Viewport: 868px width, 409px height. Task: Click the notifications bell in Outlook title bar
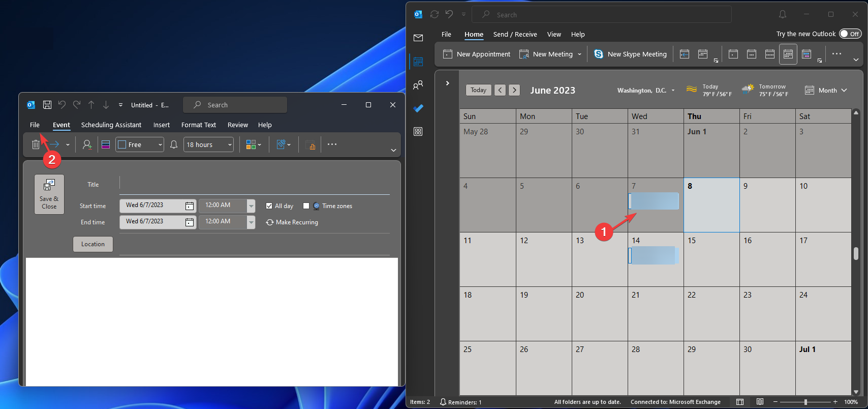click(x=783, y=14)
